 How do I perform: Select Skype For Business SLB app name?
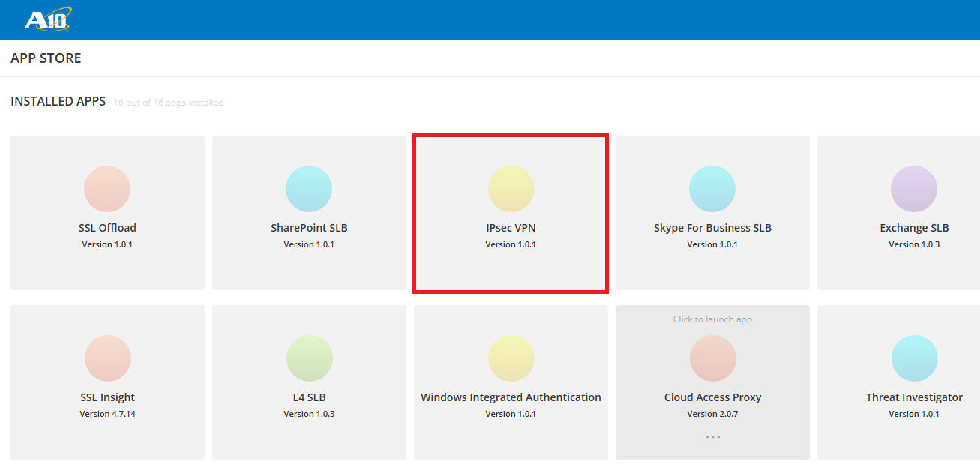point(712,228)
